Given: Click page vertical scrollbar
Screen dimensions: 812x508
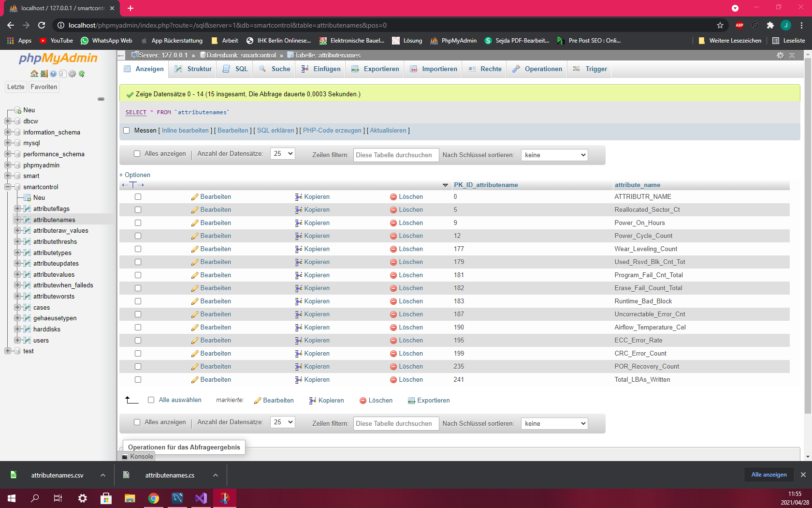Looking at the screenshot, I should tap(808, 237).
